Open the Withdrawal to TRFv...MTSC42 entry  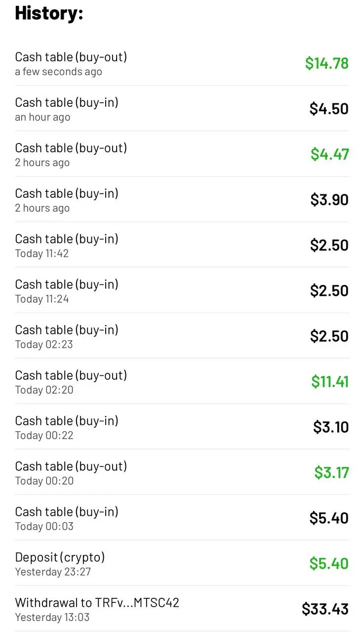[x=182, y=609]
